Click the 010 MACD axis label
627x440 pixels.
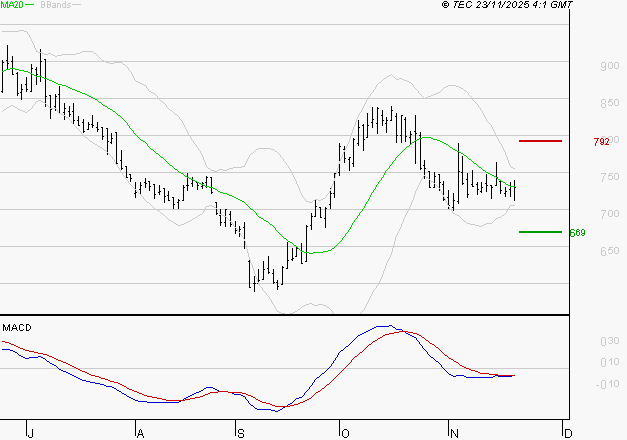[609, 362]
